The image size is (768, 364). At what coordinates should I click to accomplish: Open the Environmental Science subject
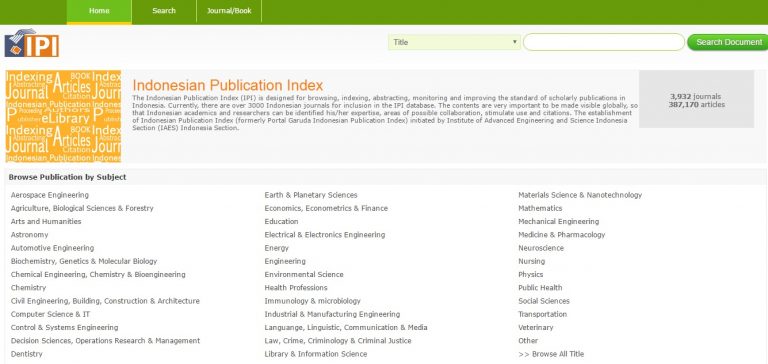click(304, 274)
